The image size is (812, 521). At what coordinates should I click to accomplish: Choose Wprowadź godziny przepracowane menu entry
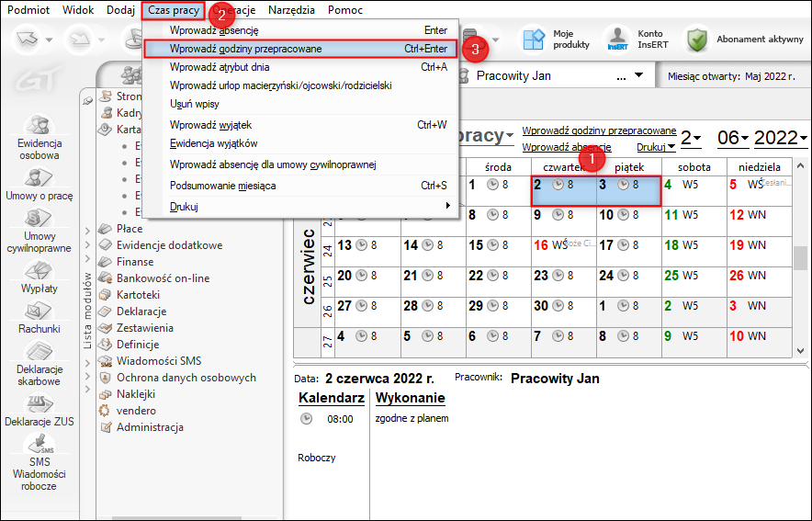(301, 49)
